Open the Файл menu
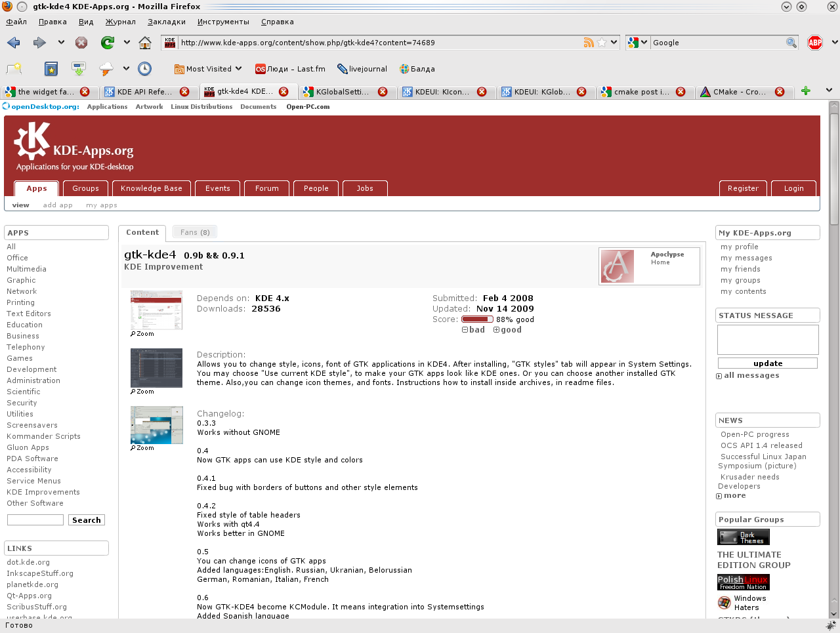840x633 pixels. [x=16, y=22]
